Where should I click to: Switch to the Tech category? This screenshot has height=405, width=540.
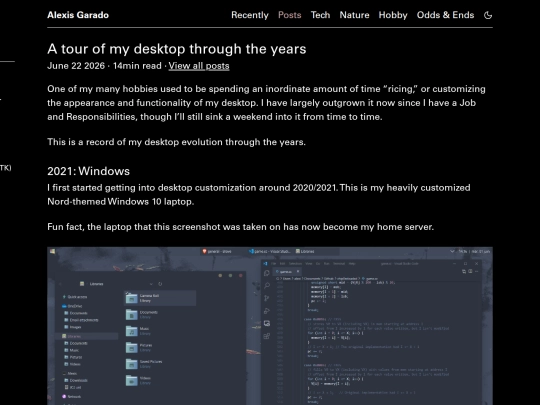(x=320, y=15)
